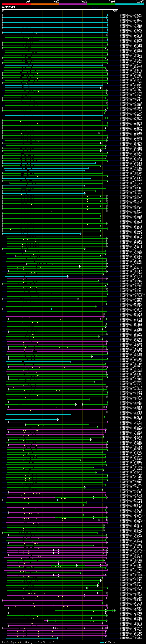Open hit UniRef100_A7P909
This screenshot has height=644, width=146.
(131, 110)
